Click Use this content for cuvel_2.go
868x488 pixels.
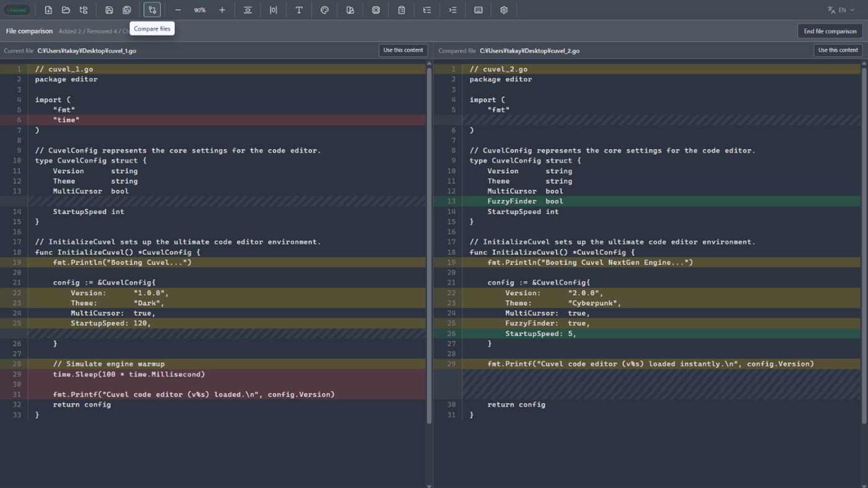pos(838,50)
